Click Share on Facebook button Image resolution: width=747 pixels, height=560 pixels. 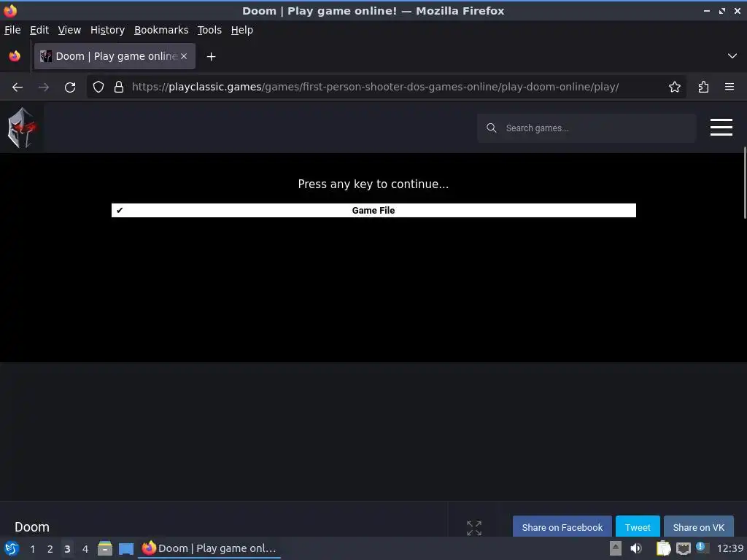pyautogui.click(x=562, y=527)
